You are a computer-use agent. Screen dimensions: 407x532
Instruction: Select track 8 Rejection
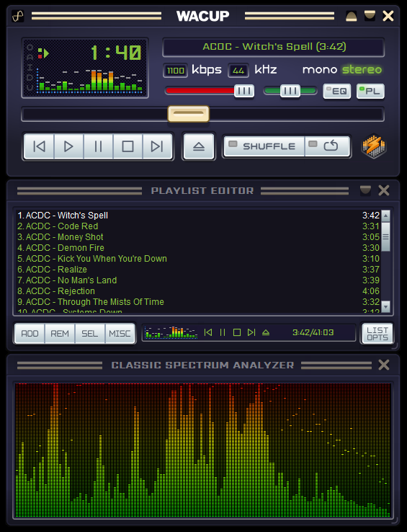click(x=198, y=291)
